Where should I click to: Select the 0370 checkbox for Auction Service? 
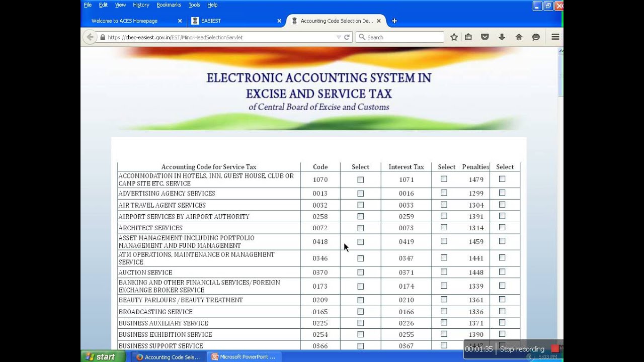pos(360,272)
